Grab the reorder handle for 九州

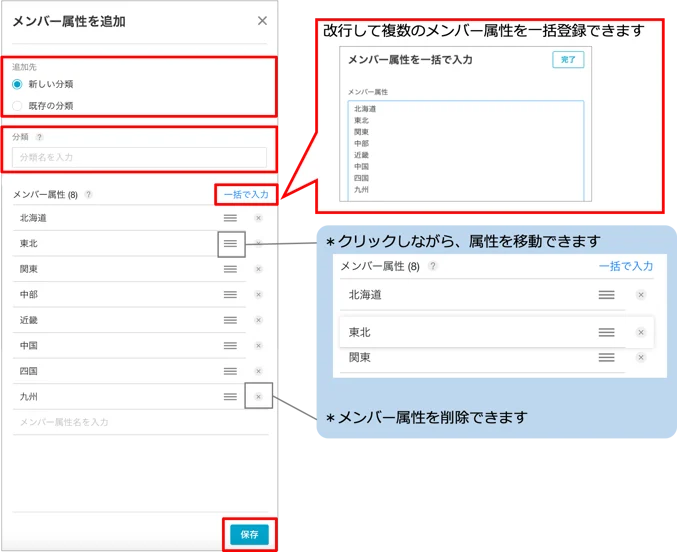coord(230,397)
